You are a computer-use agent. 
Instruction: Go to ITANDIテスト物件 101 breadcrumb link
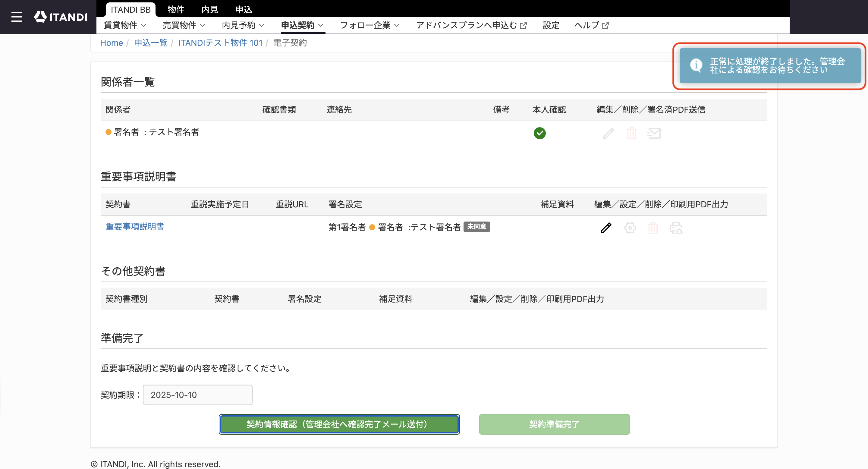pos(220,43)
